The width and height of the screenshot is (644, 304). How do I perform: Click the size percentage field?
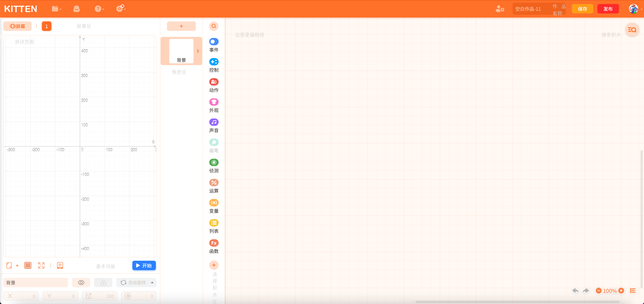tap(100, 296)
